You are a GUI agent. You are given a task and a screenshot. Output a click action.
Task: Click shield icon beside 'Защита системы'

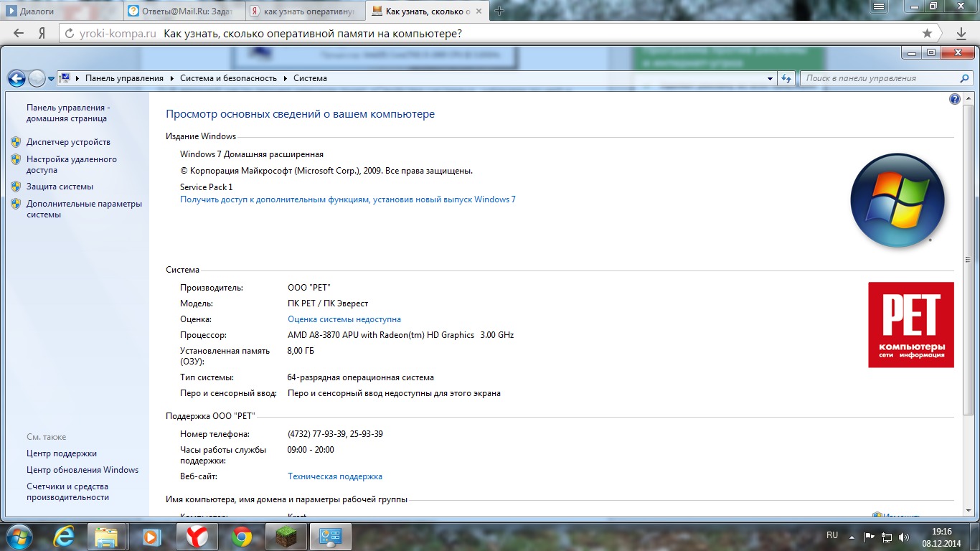(16, 187)
